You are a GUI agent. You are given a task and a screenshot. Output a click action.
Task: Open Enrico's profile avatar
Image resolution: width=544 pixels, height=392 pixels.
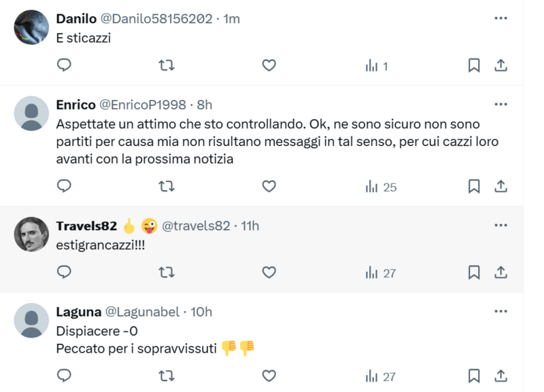pos(31,113)
